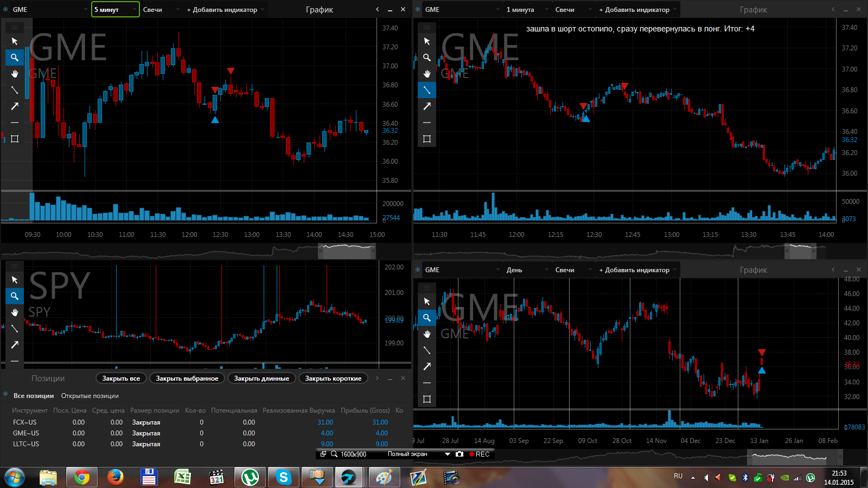
Task: Choose trend line tool in GME 5-minute chart
Action: click(x=15, y=90)
